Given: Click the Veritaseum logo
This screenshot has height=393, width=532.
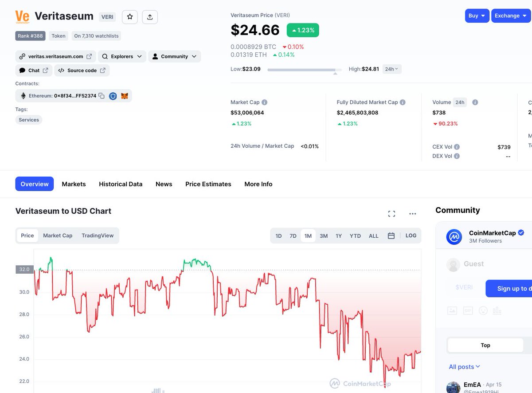Looking at the screenshot, I should [22, 17].
